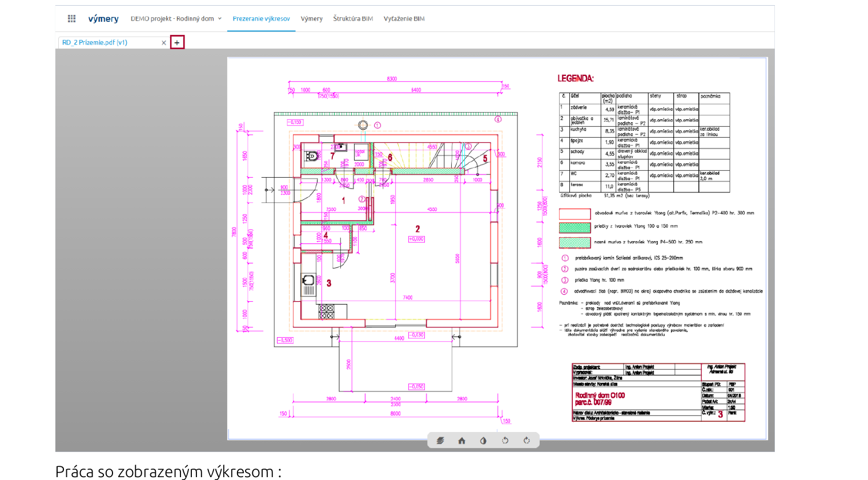
Task: Click the 8300 dimension at top
Action: pyautogui.click(x=392, y=79)
